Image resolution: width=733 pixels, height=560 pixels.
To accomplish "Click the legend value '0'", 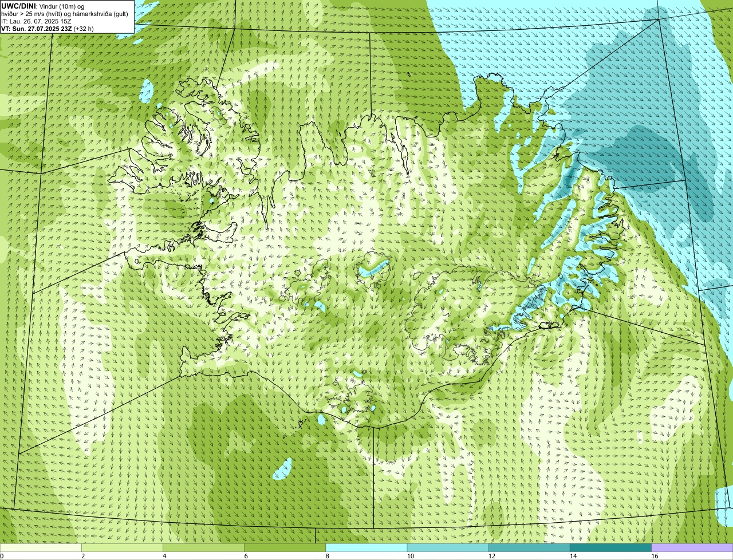I will pyautogui.click(x=2, y=556).
